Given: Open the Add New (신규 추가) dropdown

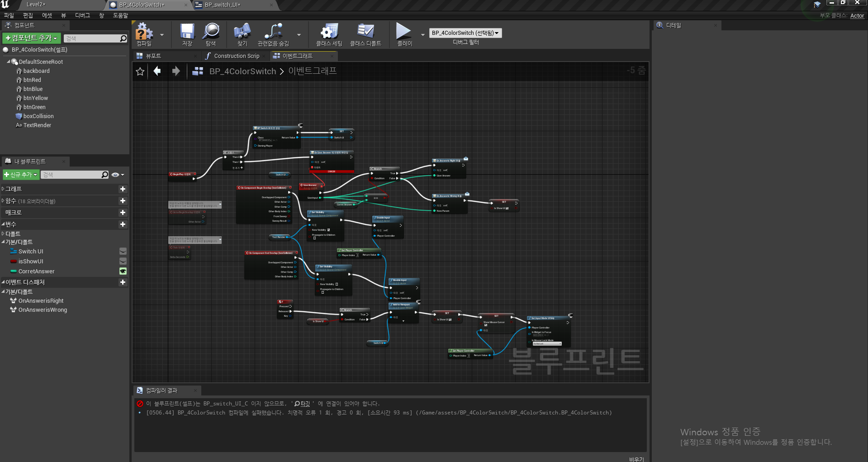Looking at the screenshot, I should (x=21, y=175).
